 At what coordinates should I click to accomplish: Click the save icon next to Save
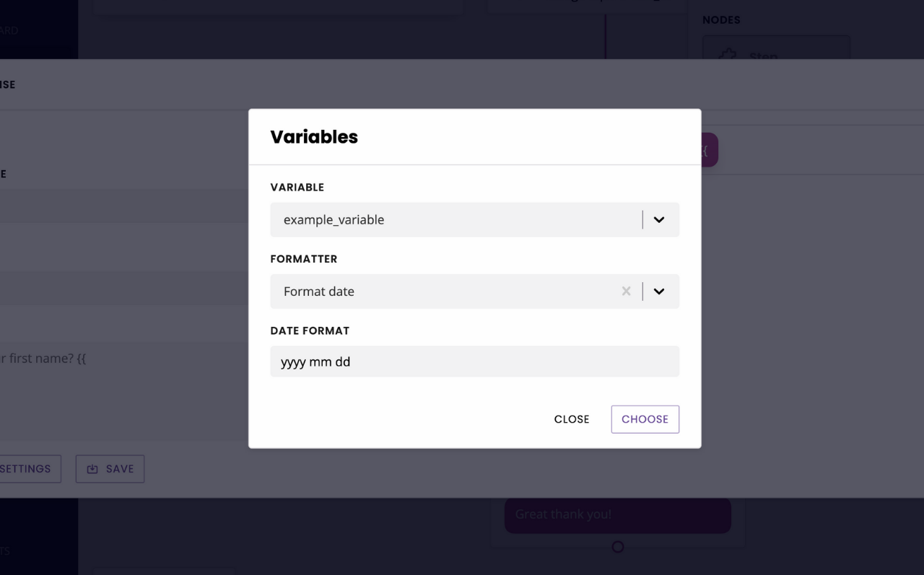click(x=92, y=469)
